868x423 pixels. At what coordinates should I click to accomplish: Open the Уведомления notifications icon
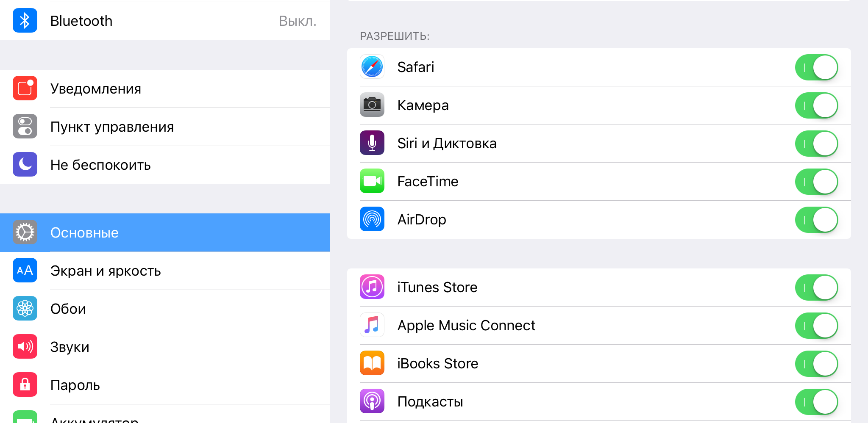[x=25, y=88]
